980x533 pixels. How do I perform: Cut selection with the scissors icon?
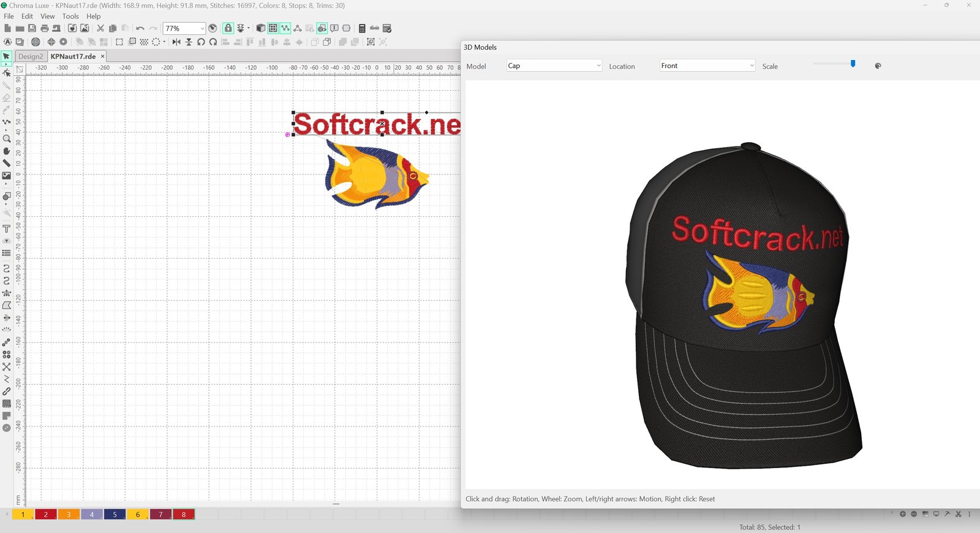tap(100, 28)
